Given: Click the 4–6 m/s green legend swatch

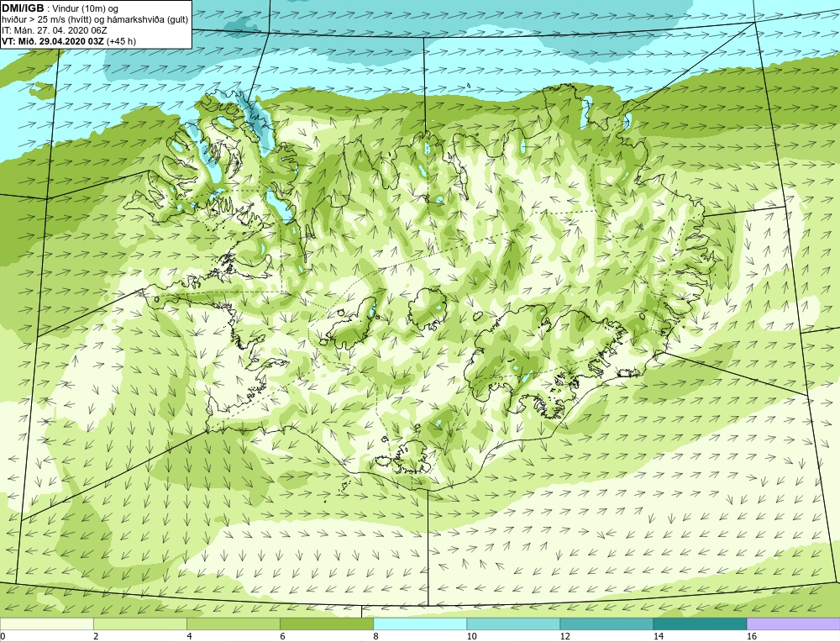Looking at the screenshot, I should [233, 624].
